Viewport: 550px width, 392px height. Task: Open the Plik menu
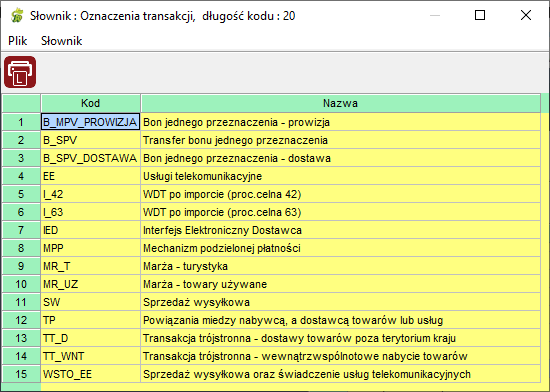(18, 41)
